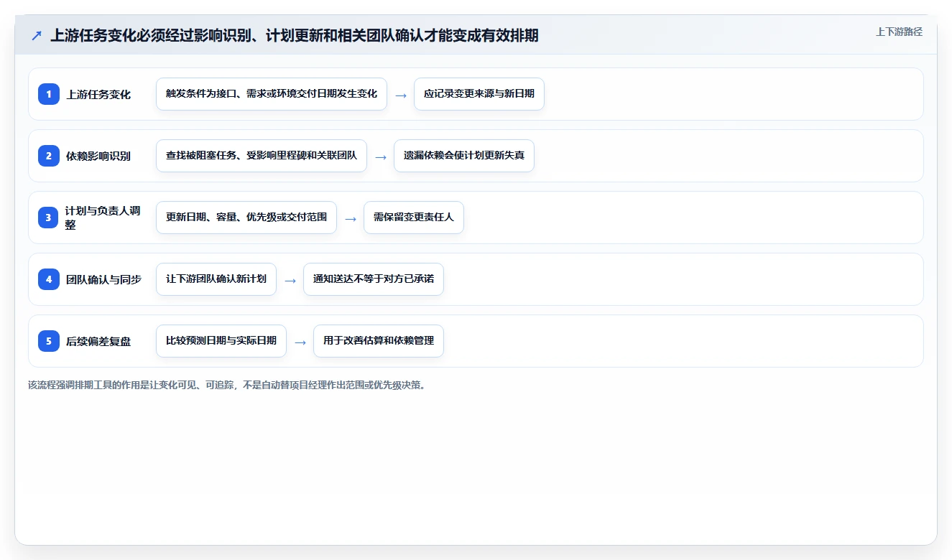Click step number 1 badge
Image resolution: width=952 pixels, height=560 pixels.
coord(49,94)
